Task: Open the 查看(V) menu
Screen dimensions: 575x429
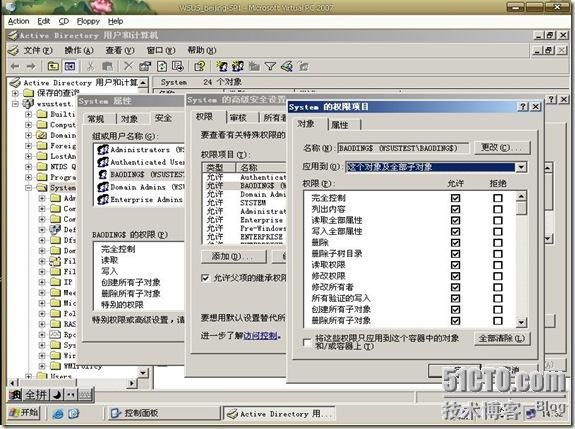Action: [x=120, y=50]
